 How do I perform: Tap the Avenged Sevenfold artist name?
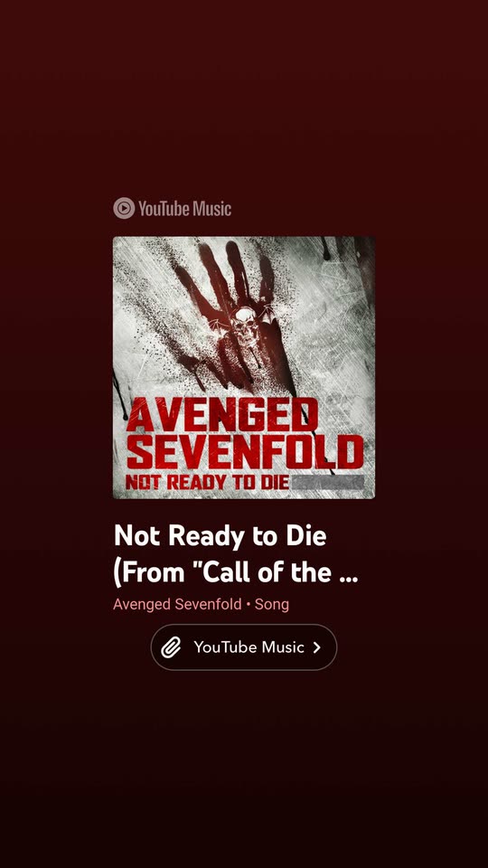(177, 604)
